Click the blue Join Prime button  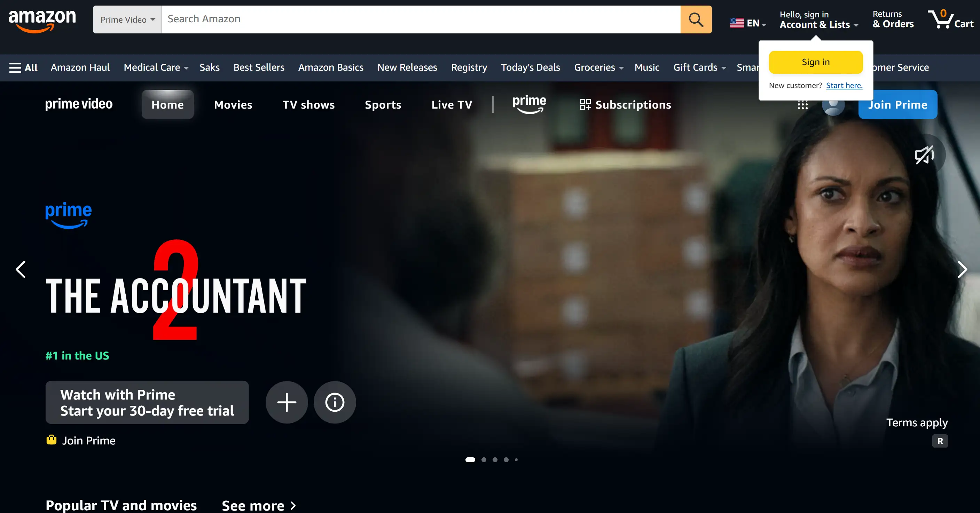pos(897,104)
